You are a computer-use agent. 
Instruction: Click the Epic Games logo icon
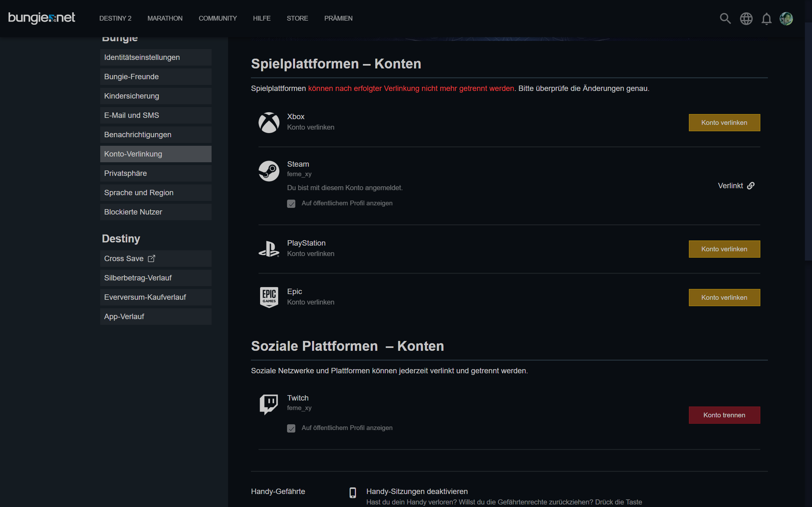coord(269,297)
